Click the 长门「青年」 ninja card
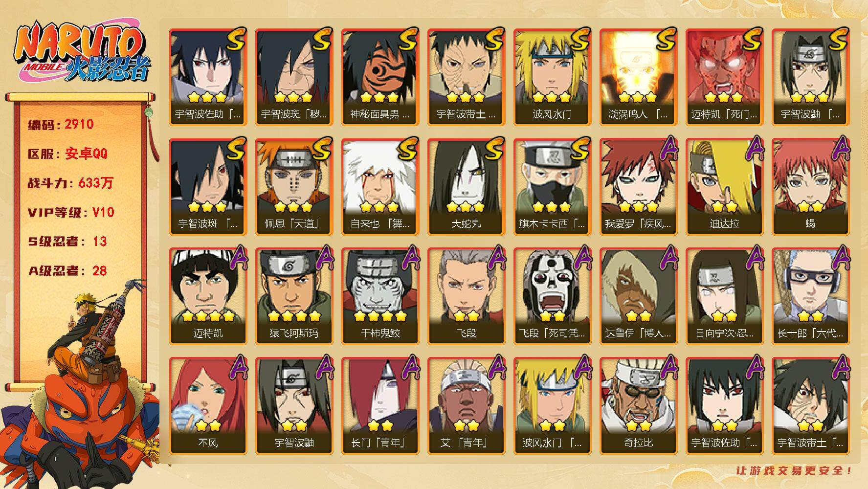Image resolution: width=868 pixels, height=489 pixels. 380,406
